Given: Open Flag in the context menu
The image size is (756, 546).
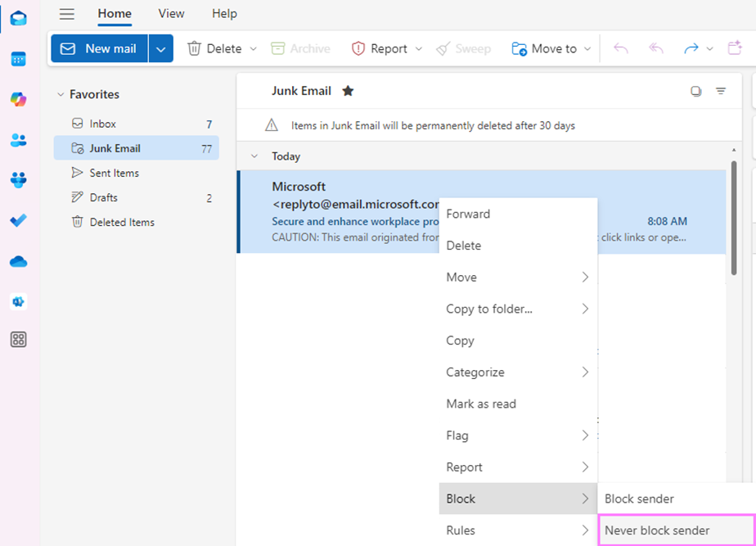Looking at the screenshot, I should (518, 435).
